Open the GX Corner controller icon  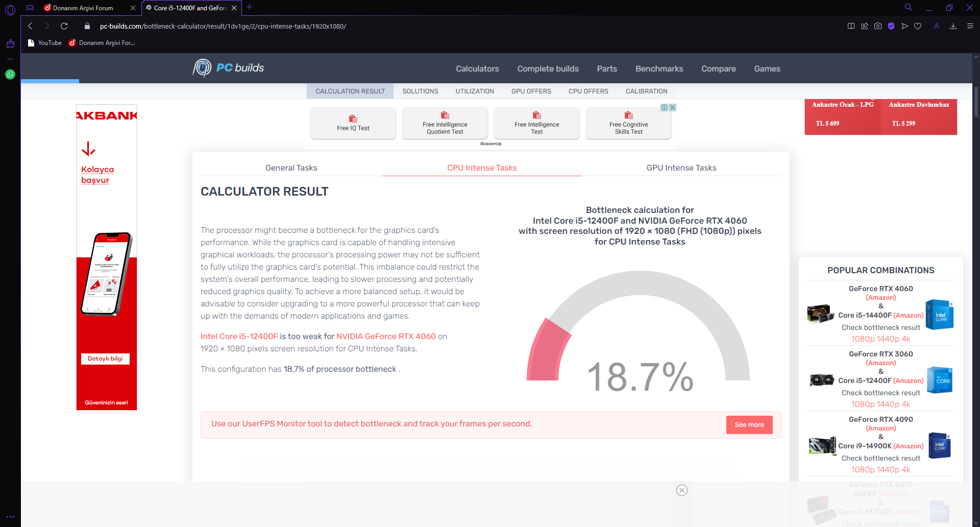(30, 8)
